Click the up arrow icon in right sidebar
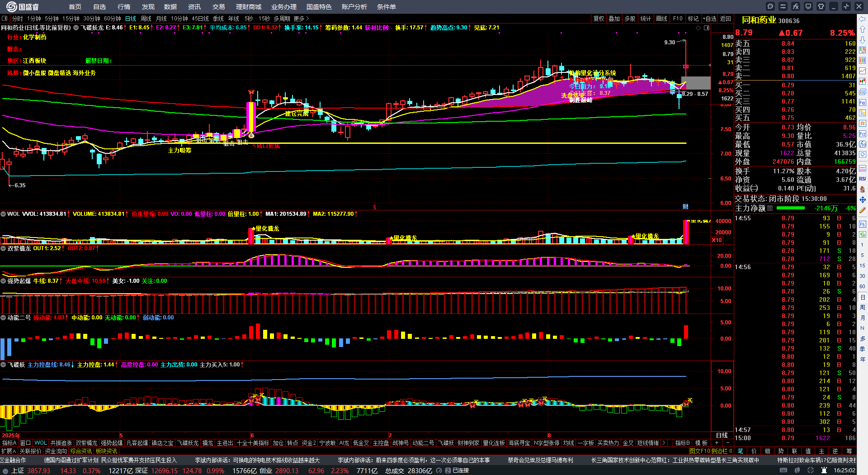The height and width of the screenshot is (475, 868). coord(863,29)
